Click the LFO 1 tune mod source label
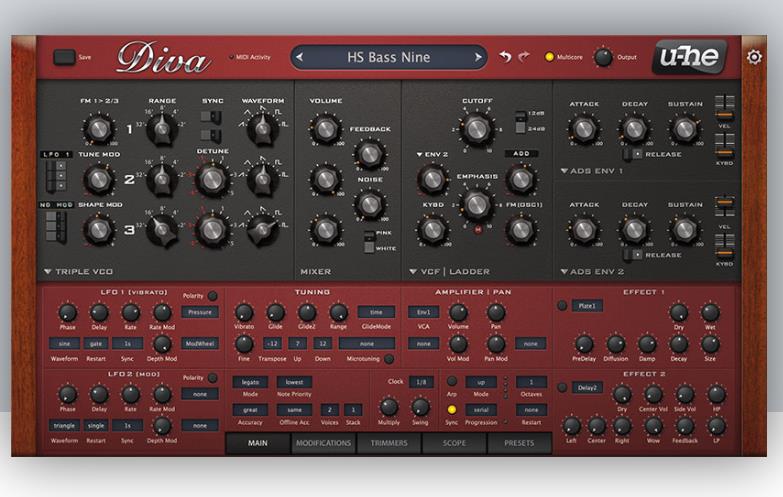The height and width of the screenshot is (497, 783). point(56,154)
